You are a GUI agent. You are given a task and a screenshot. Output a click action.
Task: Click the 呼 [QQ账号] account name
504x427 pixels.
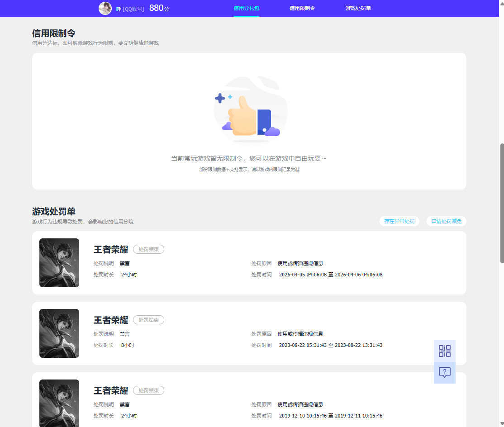click(x=130, y=9)
